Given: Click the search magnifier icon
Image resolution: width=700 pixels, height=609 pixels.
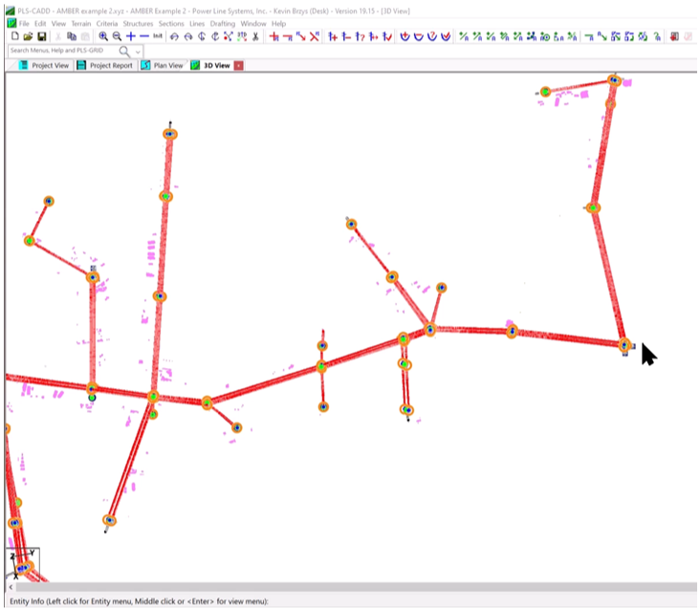Looking at the screenshot, I should 124,51.
